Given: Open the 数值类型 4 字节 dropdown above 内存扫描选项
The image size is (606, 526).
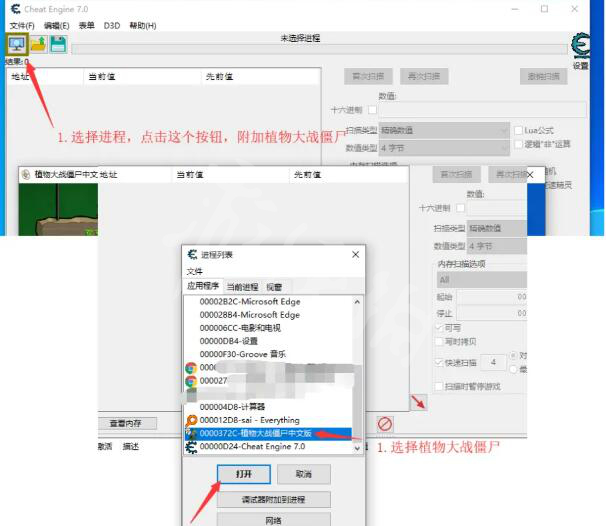Looking at the screenshot, I should point(497,246).
